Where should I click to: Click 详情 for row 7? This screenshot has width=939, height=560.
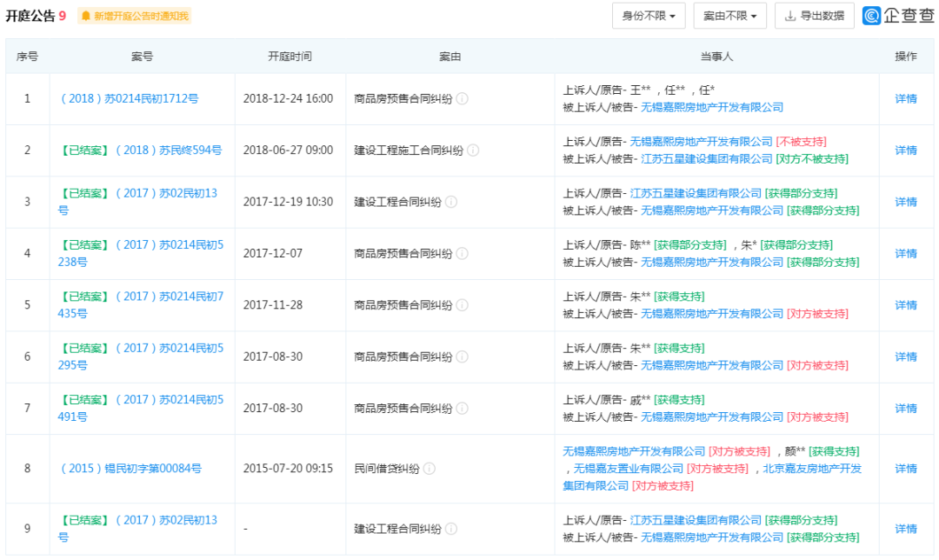pyautogui.click(x=905, y=408)
